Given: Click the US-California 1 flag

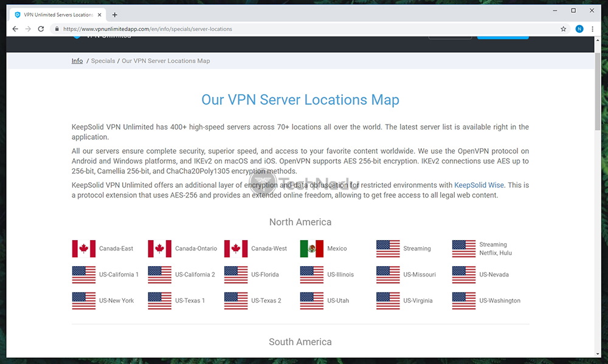Looking at the screenshot, I should coord(84,275).
